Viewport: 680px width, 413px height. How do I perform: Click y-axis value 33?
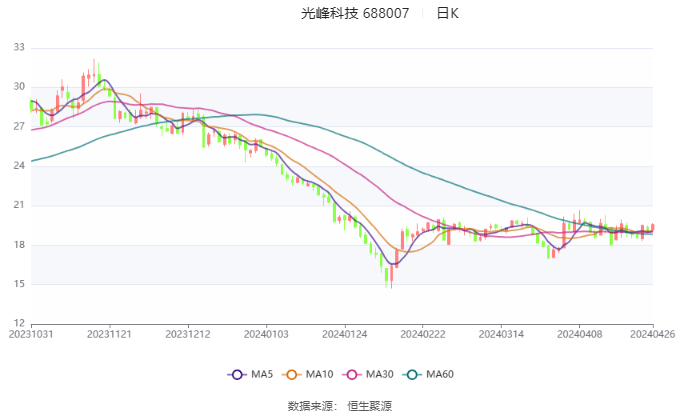tap(19, 47)
